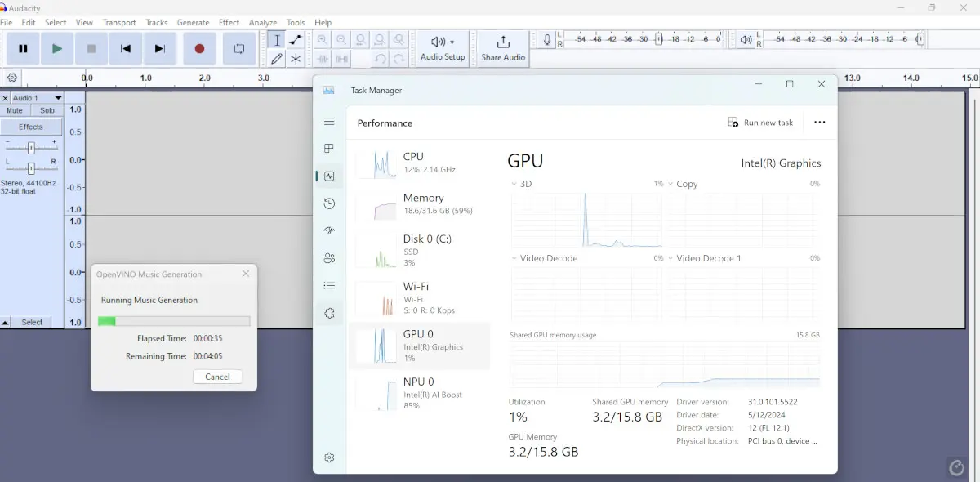Click the Zoom Toggle icon
Viewport: 980px width, 482px height.
tap(399, 40)
